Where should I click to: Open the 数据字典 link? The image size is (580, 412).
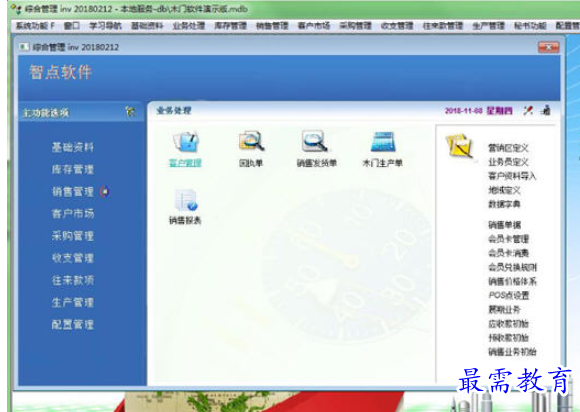[x=504, y=204]
